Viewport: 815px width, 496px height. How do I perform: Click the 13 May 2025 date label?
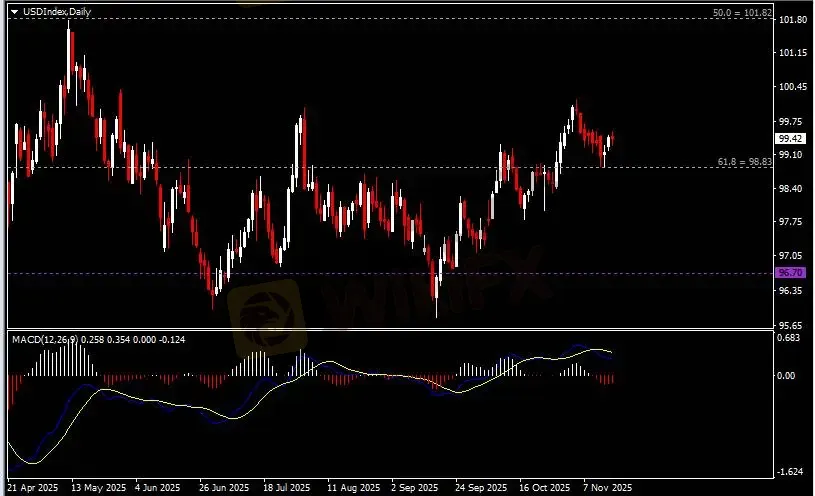pyautogui.click(x=89, y=489)
